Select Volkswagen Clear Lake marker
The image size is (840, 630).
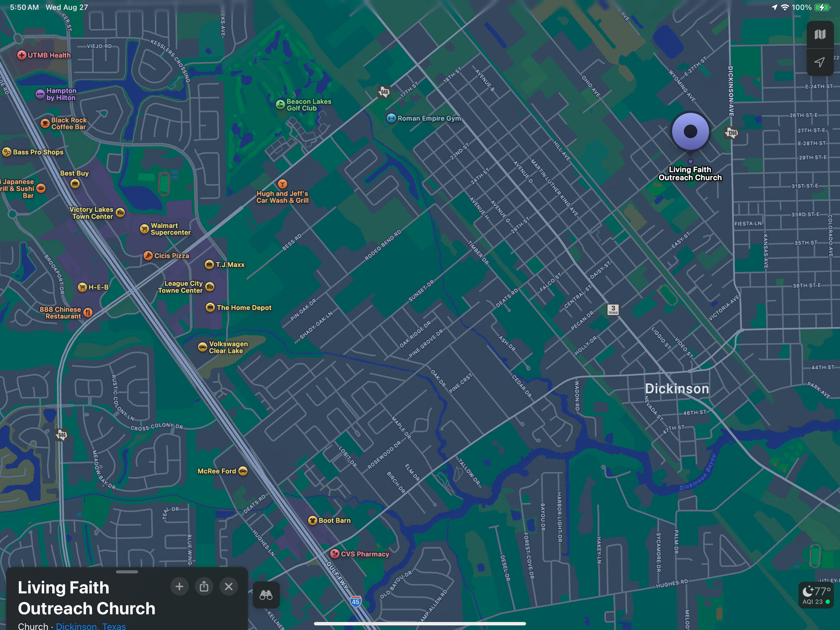202,347
